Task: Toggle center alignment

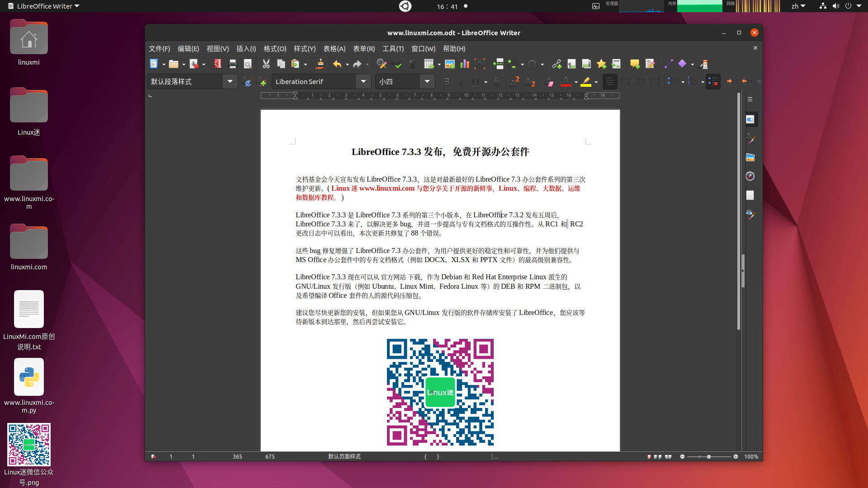Action: [x=625, y=82]
